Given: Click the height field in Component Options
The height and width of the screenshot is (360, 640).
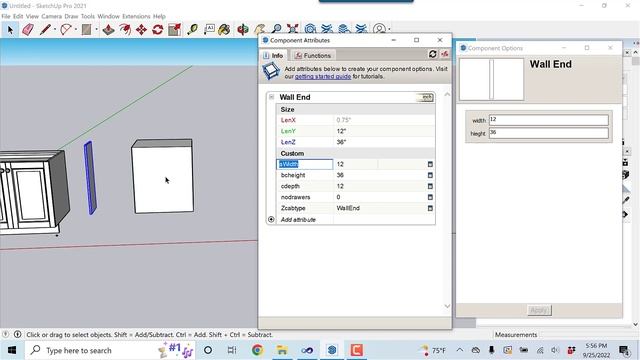Looking at the screenshot, I should (x=549, y=133).
